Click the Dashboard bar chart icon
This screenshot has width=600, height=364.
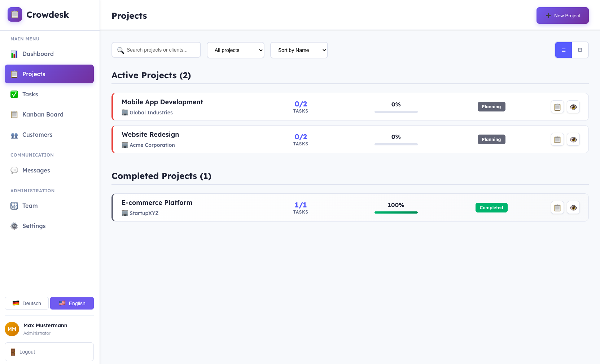(x=14, y=54)
